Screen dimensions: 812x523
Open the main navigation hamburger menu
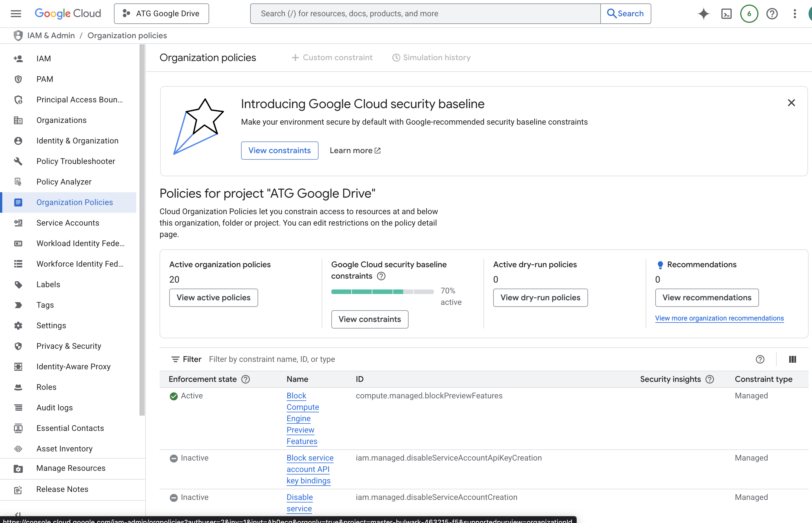16,14
